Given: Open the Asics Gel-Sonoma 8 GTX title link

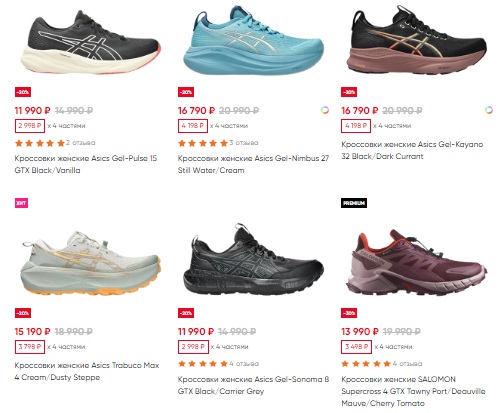Looking at the screenshot, I should (x=253, y=385).
